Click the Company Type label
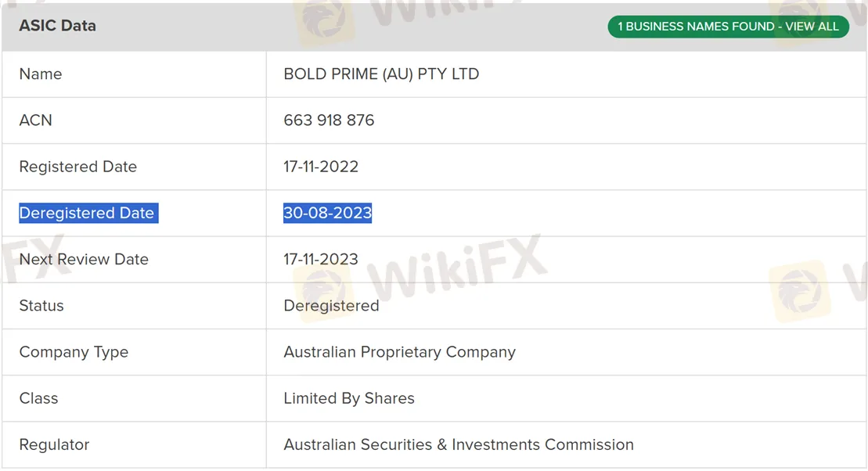Screen dimensions: 868x471 pos(74,352)
